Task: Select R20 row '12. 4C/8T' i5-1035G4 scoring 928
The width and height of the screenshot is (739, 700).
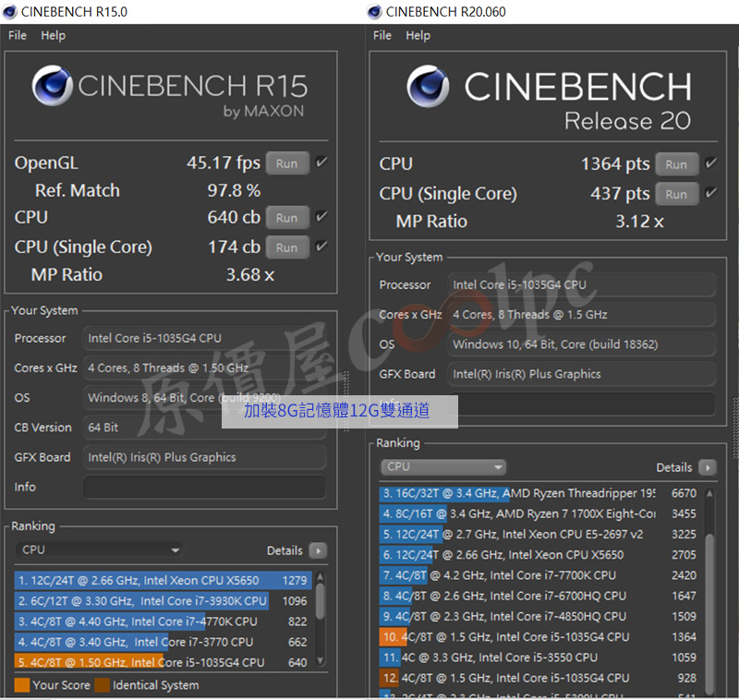Action: coord(540,678)
